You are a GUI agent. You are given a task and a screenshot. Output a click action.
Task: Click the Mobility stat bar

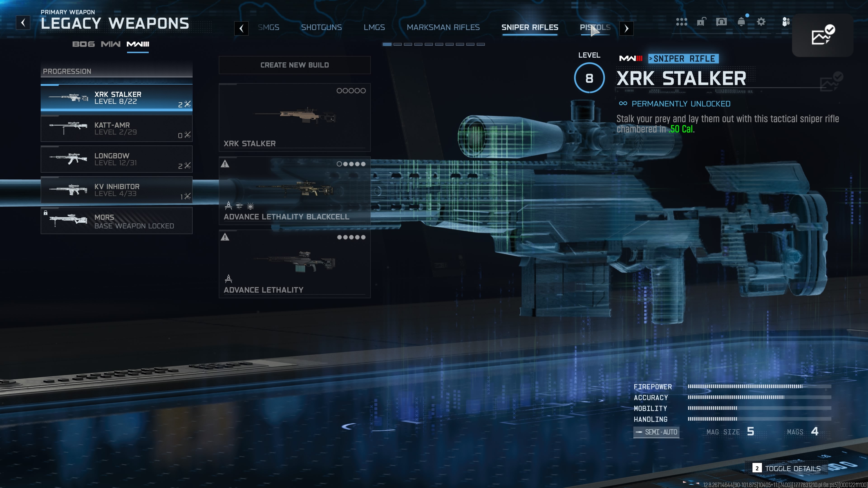pyautogui.click(x=759, y=408)
